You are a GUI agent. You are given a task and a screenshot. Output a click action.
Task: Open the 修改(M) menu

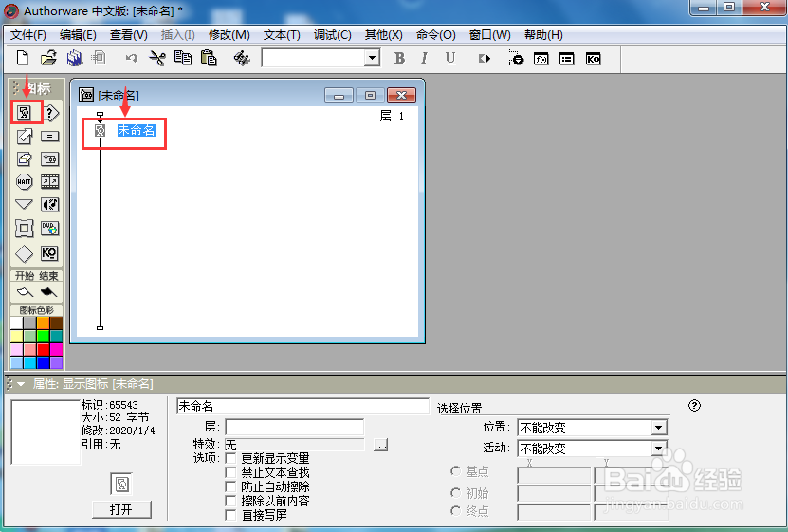point(229,35)
